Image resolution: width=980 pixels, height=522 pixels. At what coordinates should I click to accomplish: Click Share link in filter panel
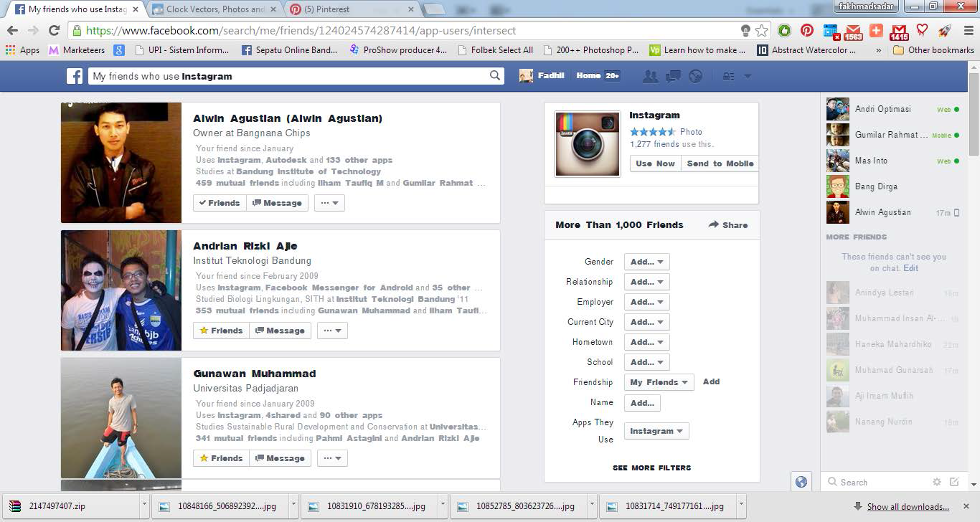tap(728, 225)
